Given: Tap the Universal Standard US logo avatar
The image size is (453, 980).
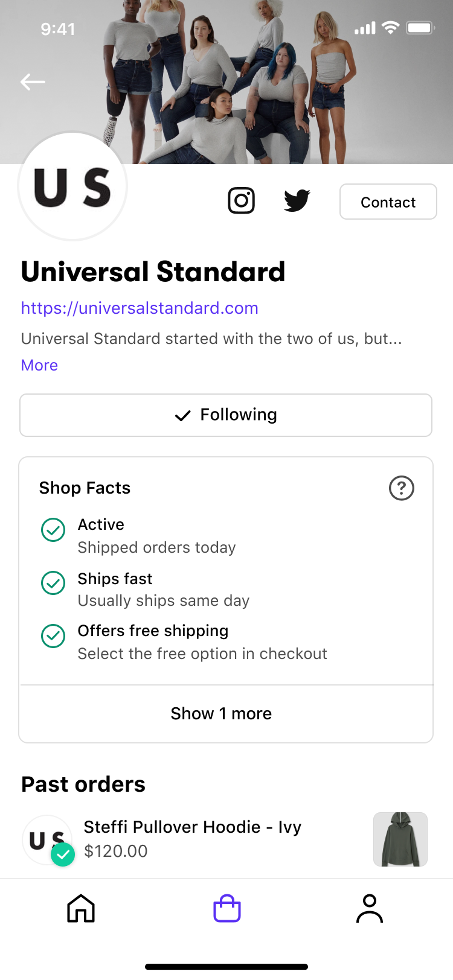Looking at the screenshot, I should coord(72,186).
